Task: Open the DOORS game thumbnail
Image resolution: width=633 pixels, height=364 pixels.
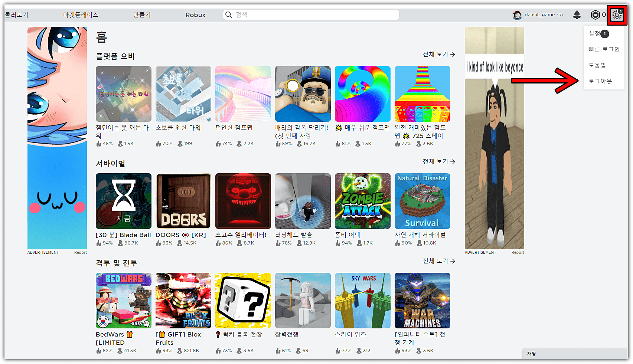Action: [183, 201]
